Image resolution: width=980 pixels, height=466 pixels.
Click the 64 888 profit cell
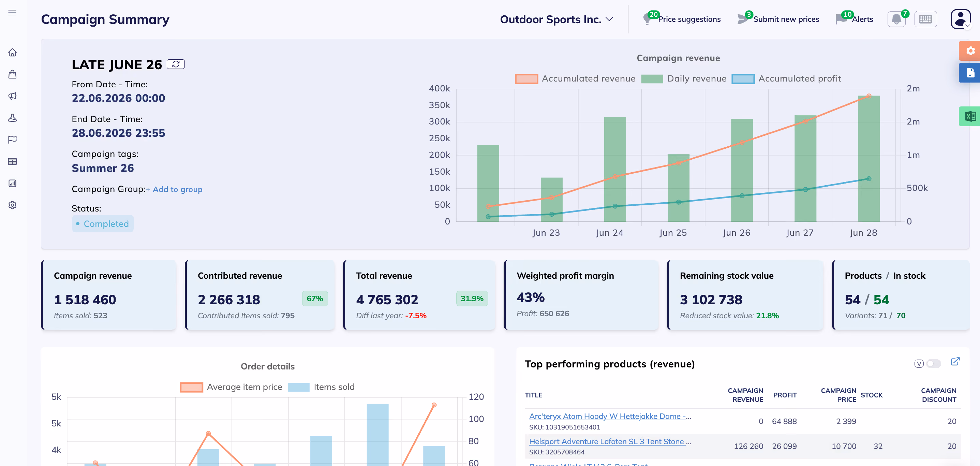[784, 421]
